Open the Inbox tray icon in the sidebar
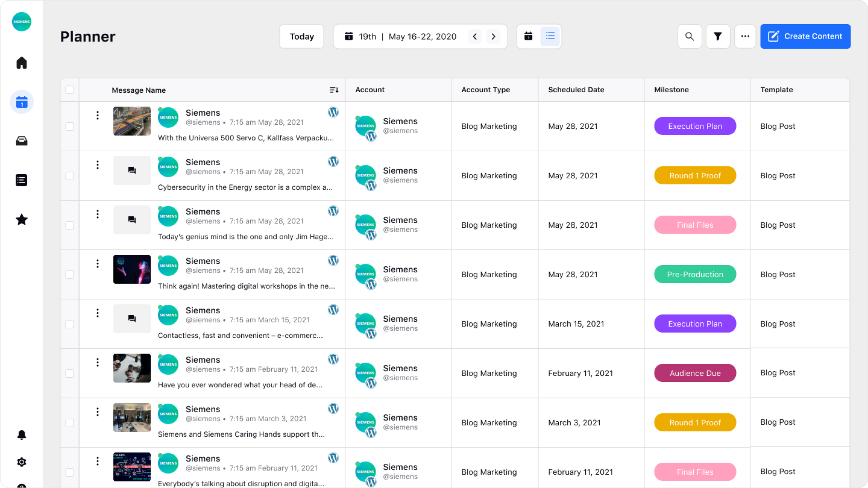Viewport: 868px width, 488px height. (22, 141)
